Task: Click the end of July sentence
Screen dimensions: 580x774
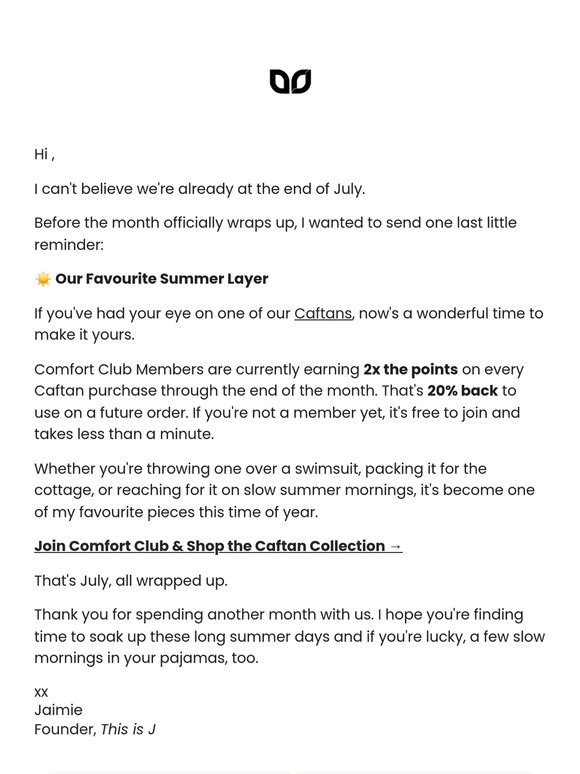Action: (x=199, y=189)
